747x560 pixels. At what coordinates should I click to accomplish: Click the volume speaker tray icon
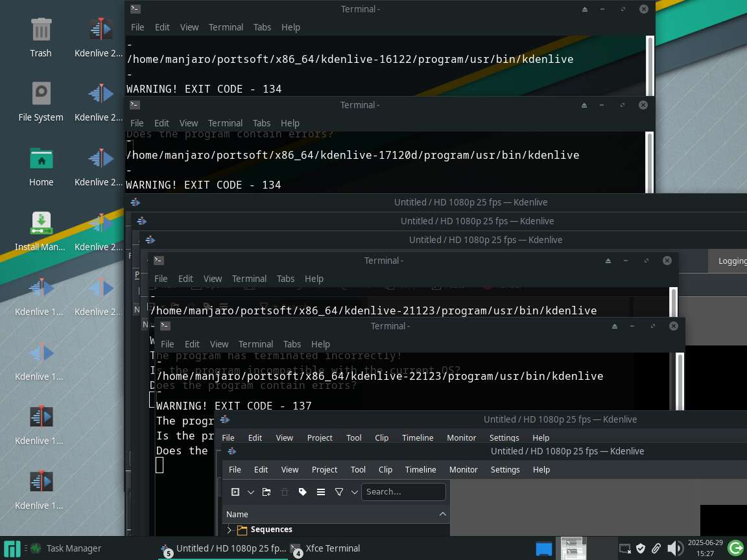click(674, 548)
